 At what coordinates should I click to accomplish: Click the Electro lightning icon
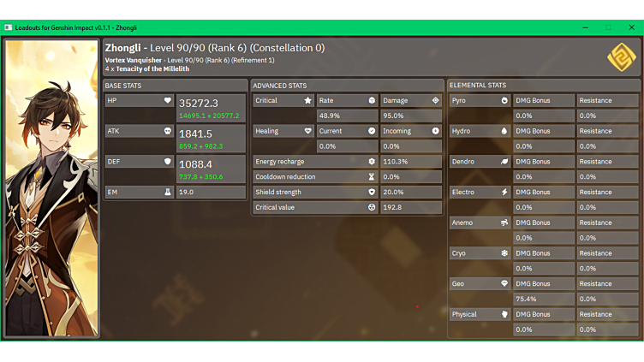click(x=504, y=193)
